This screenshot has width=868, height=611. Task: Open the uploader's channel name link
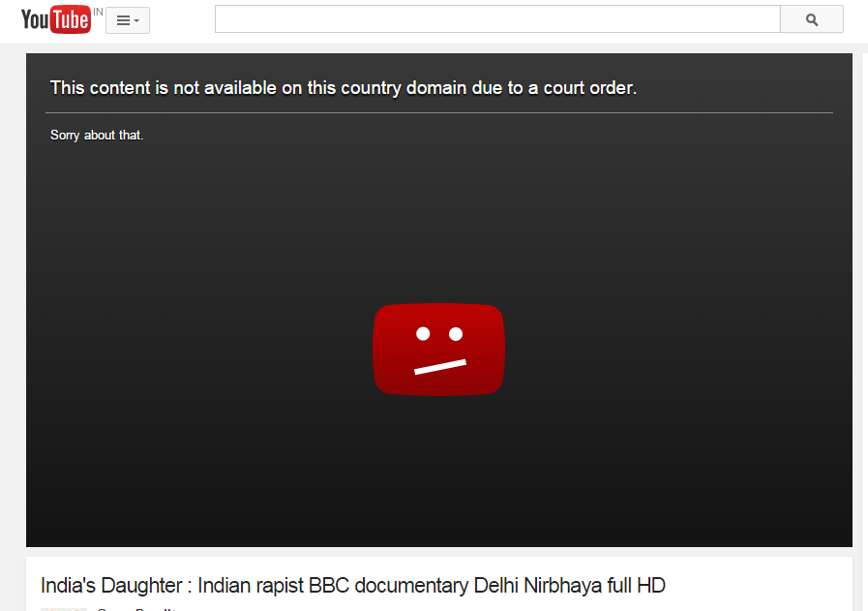coord(136,609)
